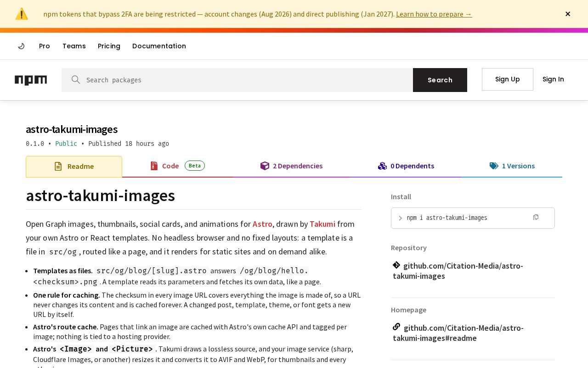This screenshot has width=588, height=368.
Task: Click the Sign In link
Action: pos(553,79)
